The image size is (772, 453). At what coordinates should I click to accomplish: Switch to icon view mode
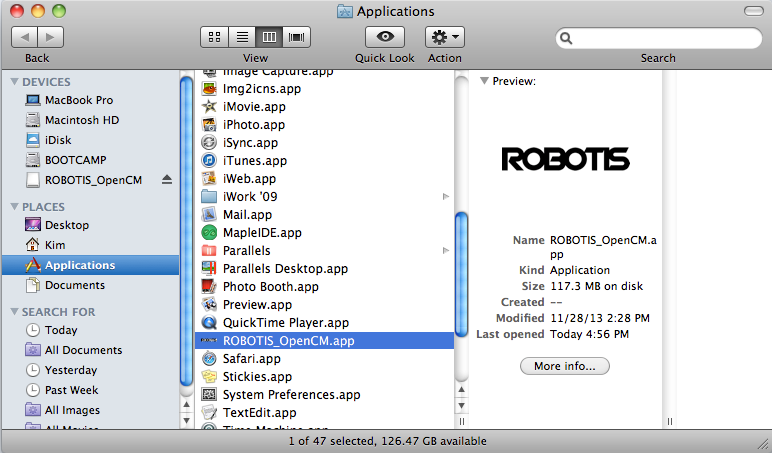[x=214, y=37]
